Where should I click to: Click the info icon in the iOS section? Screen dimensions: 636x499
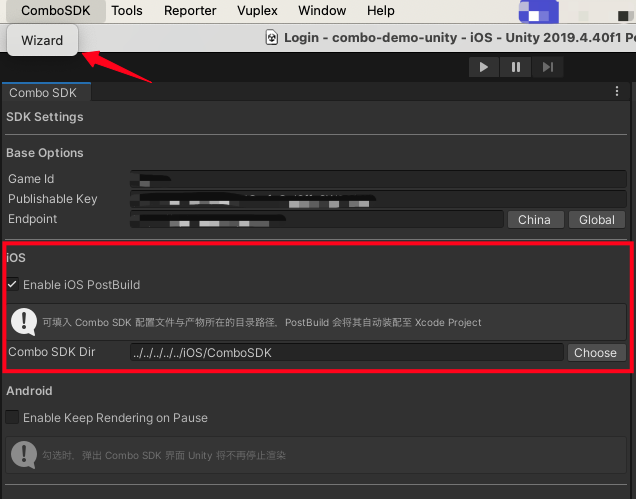click(24, 322)
